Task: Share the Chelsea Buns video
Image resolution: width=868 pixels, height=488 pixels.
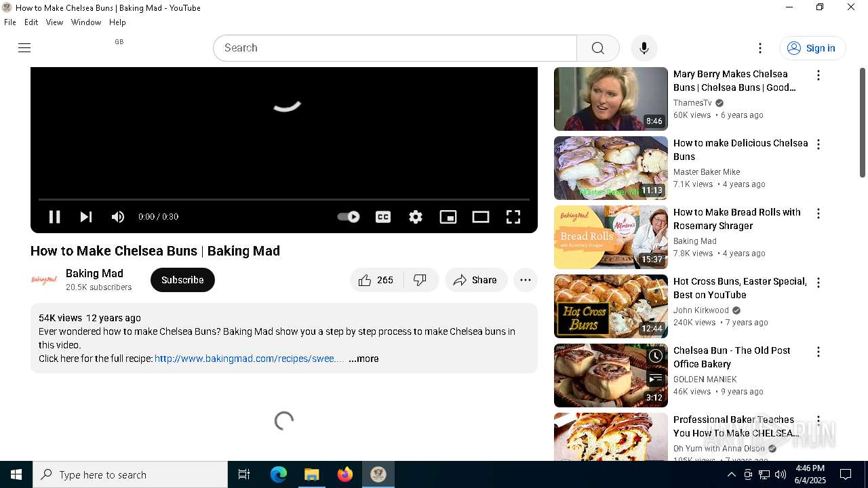Action: click(x=476, y=280)
